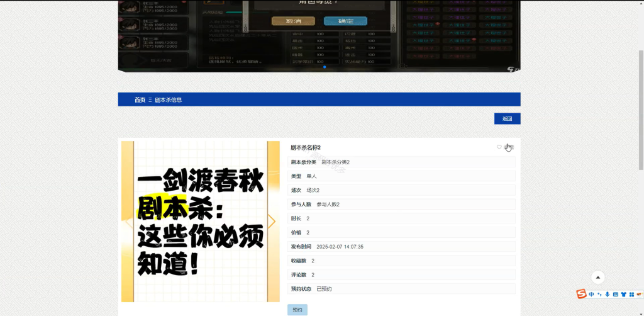Click the microphone voice input icon
Screen dimensions: 644x316
click(x=607, y=294)
